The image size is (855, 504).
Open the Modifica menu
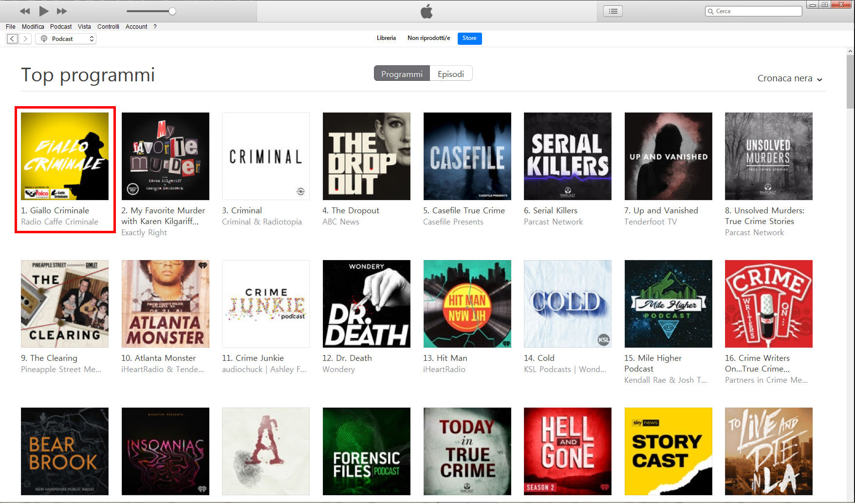(x=33, y=27)
